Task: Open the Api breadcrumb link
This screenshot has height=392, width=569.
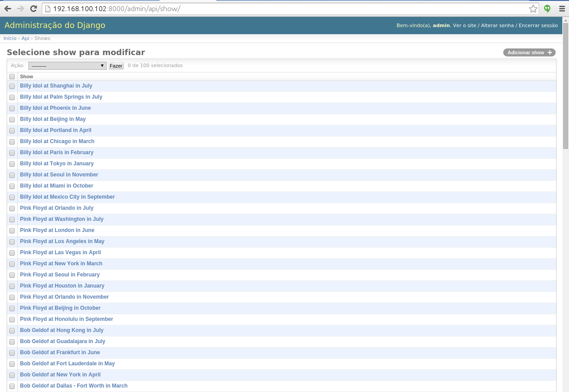Action: (25, 38)
